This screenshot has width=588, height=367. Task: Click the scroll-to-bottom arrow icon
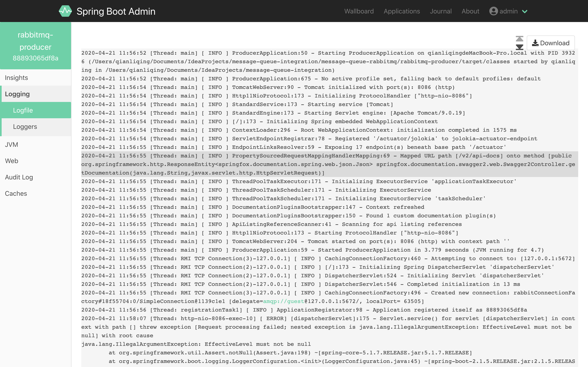click(519, 47)
